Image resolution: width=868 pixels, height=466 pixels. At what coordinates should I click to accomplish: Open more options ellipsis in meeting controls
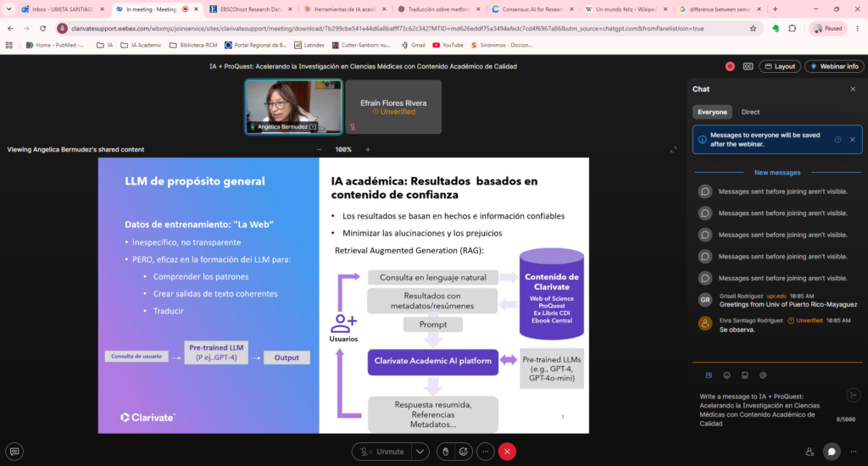click(x=486, y=452)
